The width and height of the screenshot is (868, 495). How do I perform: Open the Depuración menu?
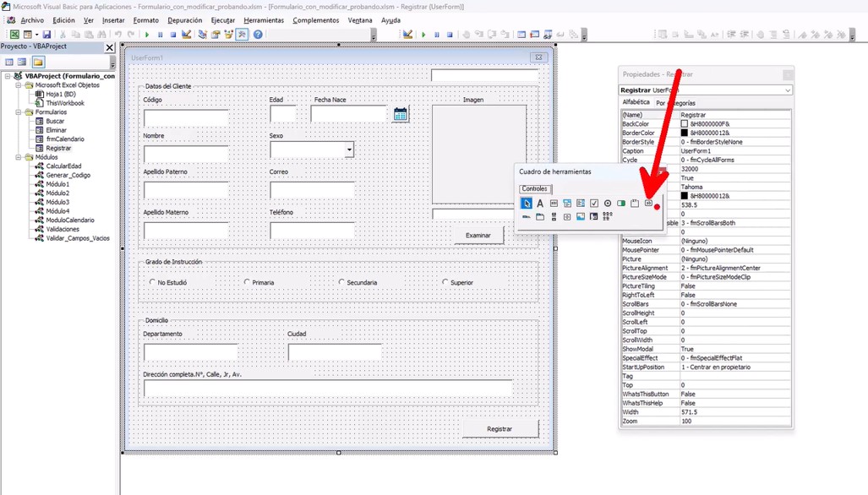[x=184, y=20]
